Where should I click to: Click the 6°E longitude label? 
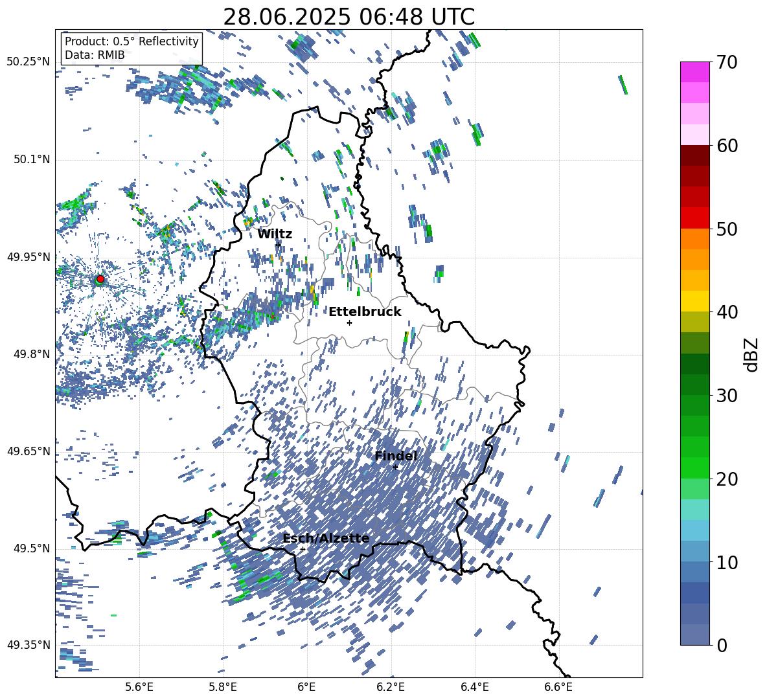[306, 687]
